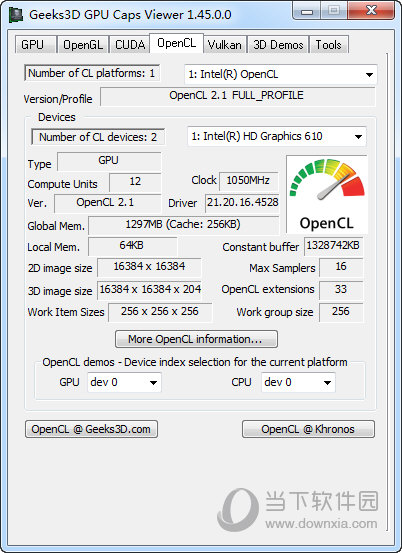
Task: Click the Driver label
Action: click(182, 203)
